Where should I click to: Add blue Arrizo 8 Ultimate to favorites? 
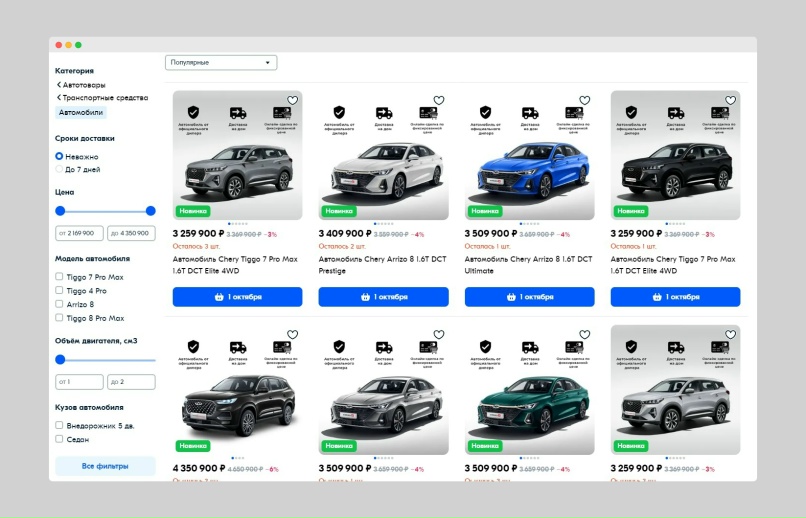[584, 100]
